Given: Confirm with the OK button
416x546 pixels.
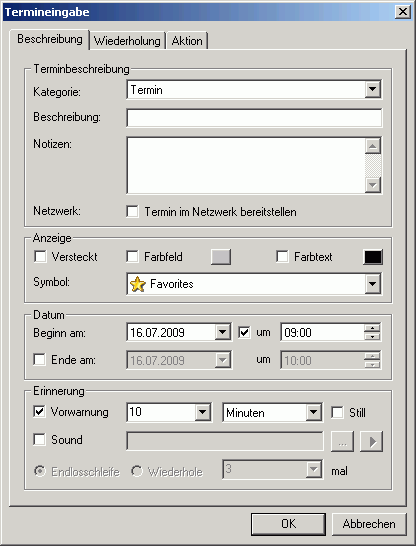Looking at the screenshot, I should click(288, 524).
